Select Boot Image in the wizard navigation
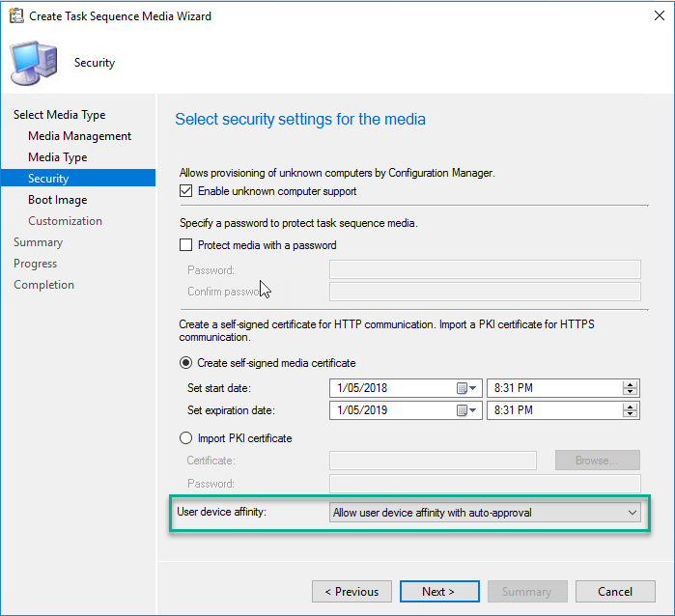The image size is (675, 616). [x=58, y=200]
